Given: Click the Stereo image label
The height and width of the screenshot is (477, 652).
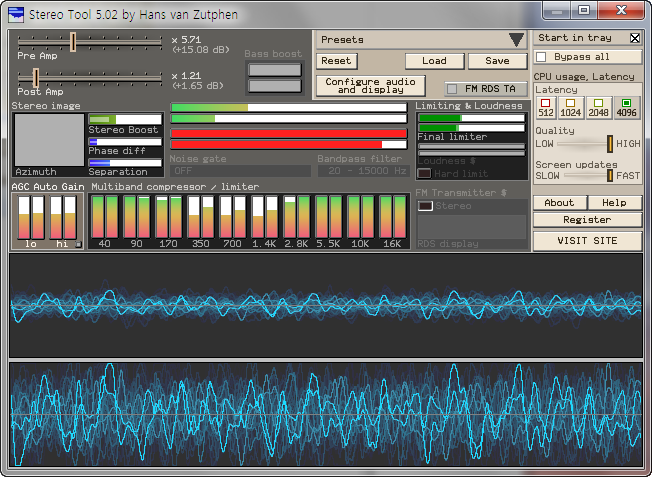Looking at the screenshot, I should pos(46,106).
